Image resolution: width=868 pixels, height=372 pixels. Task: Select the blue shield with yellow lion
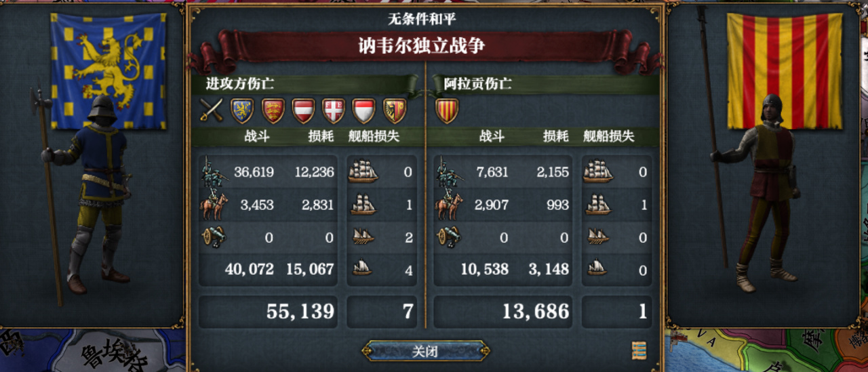(242, 110)
